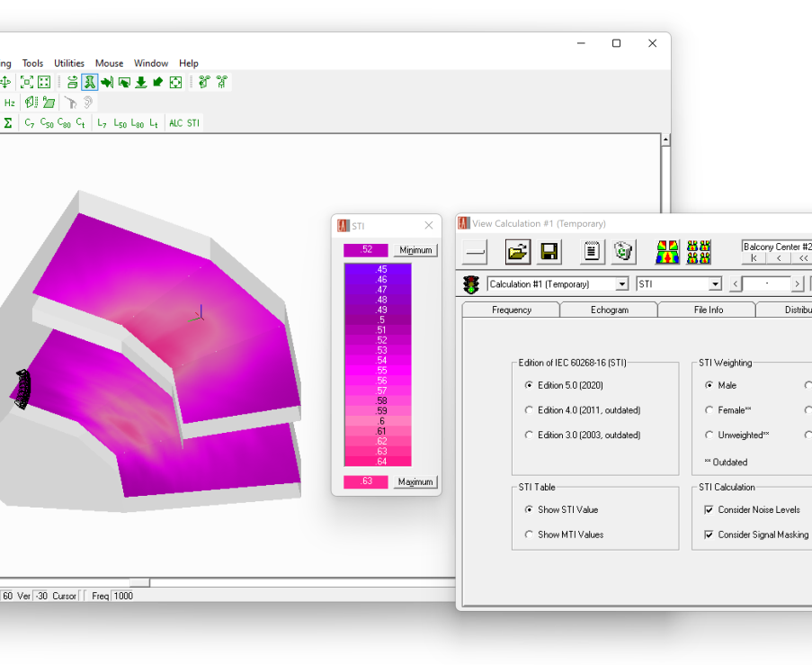Expand the Calculation #1 (Temporary) dropdown
812x665 pixels.
point(621,284)
